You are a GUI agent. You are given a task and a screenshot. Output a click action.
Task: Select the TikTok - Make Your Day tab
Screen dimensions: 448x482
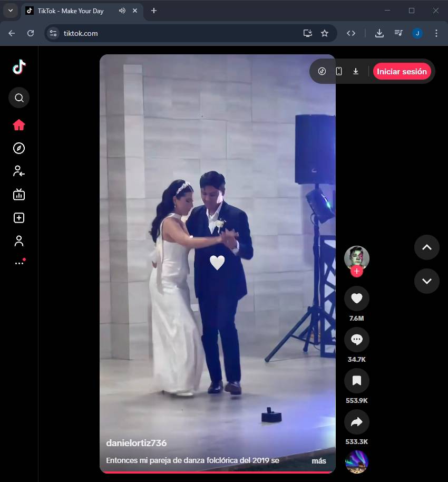[x=70, y=11]
